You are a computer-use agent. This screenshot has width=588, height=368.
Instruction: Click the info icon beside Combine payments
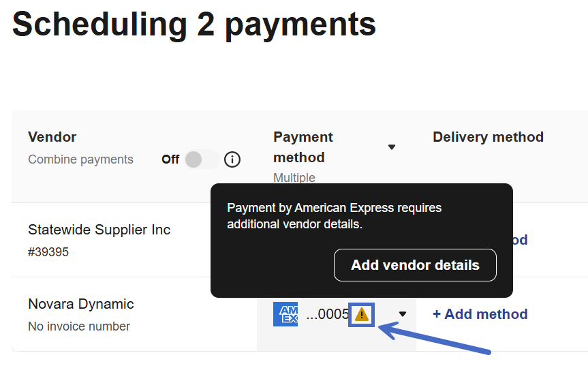pos(232,159)
